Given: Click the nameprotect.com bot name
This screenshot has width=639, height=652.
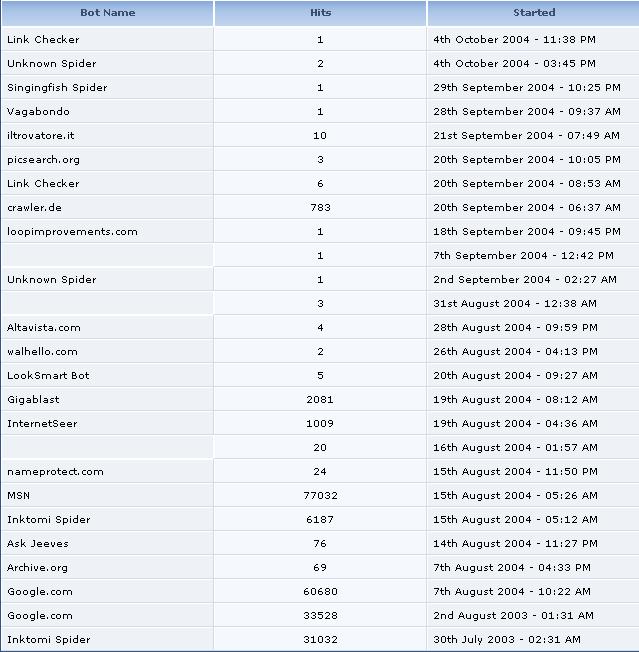Looking at the screenshot, I should coord(55,472).
